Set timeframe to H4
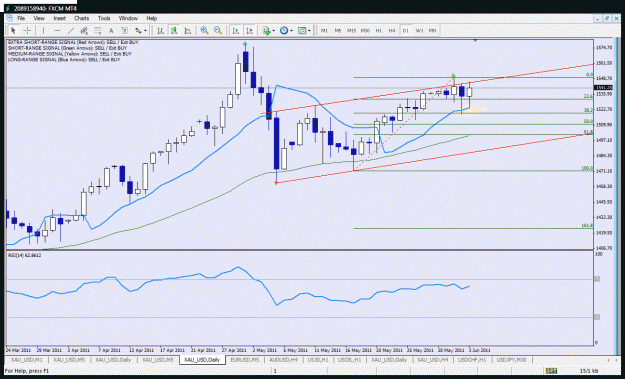Screen dimensions: 625x379 [392, 31]
